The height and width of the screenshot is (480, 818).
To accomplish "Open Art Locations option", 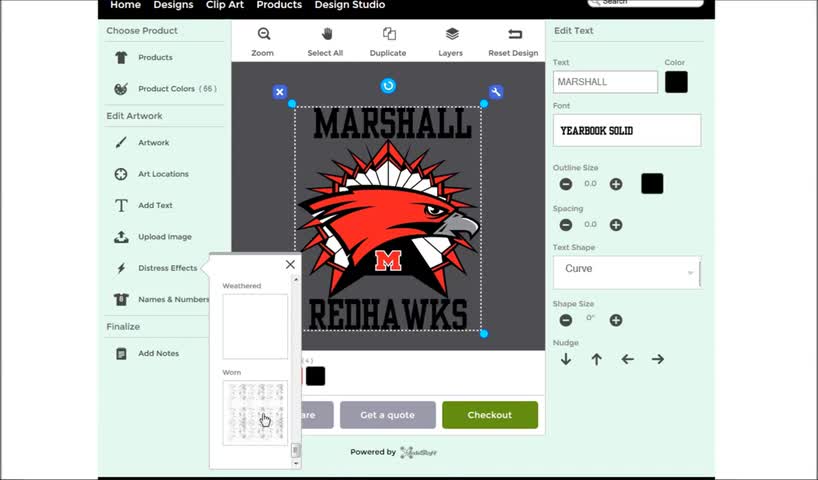I will (x=151, y=174).
